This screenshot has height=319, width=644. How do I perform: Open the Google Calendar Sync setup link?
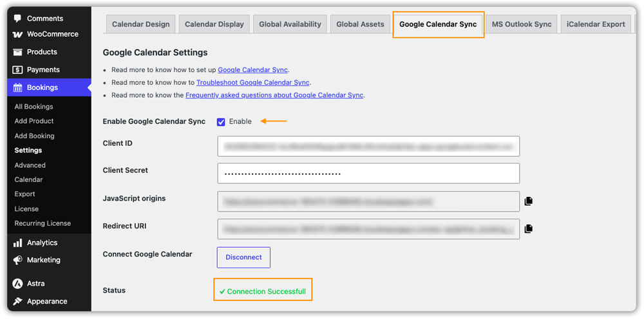252,69
